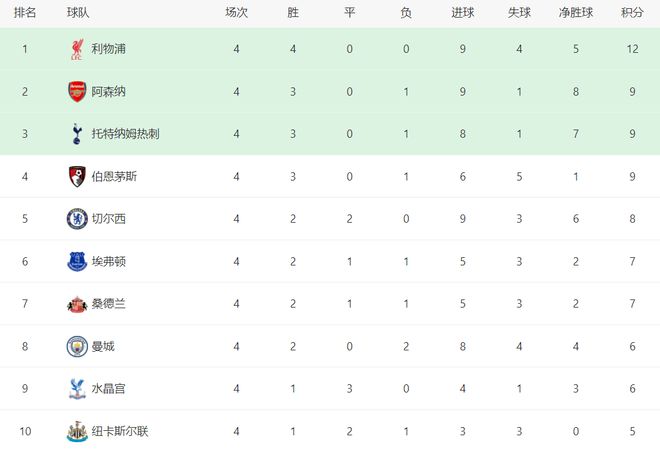Open the 切尔西 team link
This screenshot has width=660, height=451.
click(x=108, y=219)
